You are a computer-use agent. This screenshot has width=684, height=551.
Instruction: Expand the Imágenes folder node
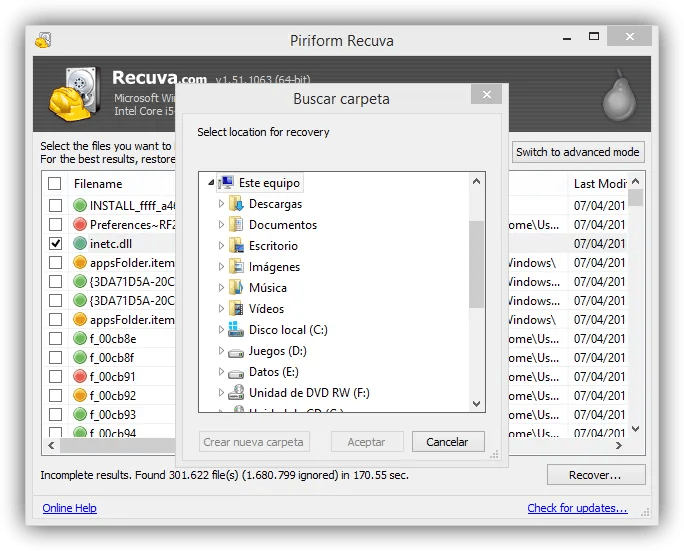(x=221, y=266)
